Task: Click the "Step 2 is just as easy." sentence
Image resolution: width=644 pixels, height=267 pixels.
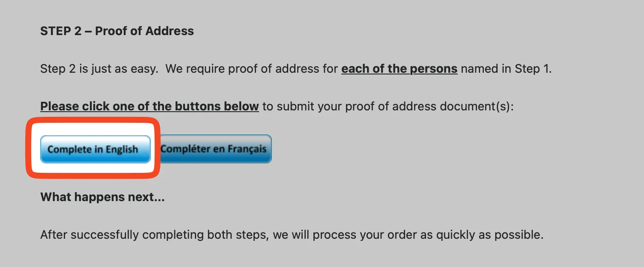Action: [x=99, y=68]
